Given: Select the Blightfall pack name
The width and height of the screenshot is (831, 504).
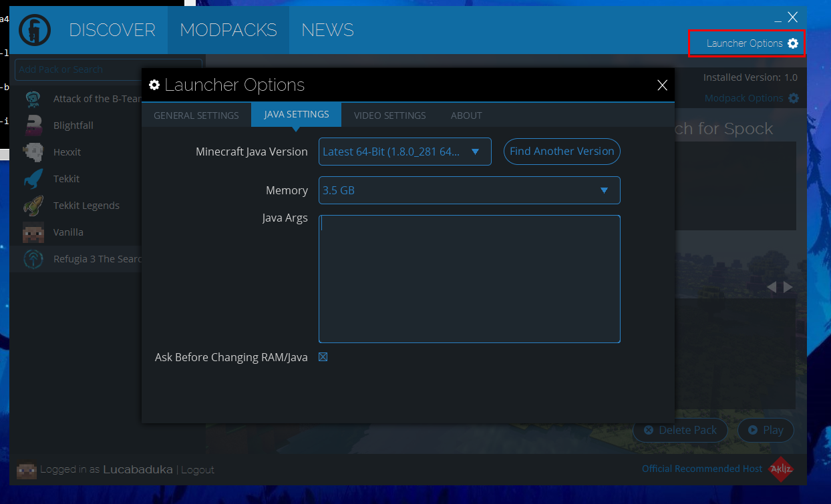Looking at the screenshot, I should [x=73, y=125].
